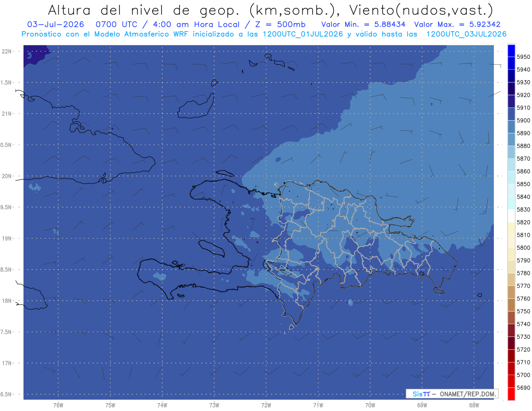Click the '71W' longitude label
The image size is (532, 411).
point(318,405)
